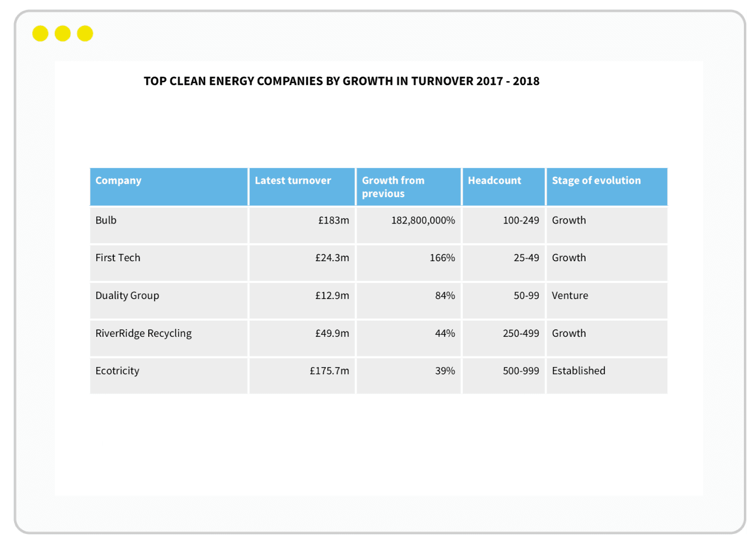The height and width of the screenshot is (544, 756).
Task: Click the 182,800,000% growth cell
Action: pyautogui.click(x=409, y=225)
